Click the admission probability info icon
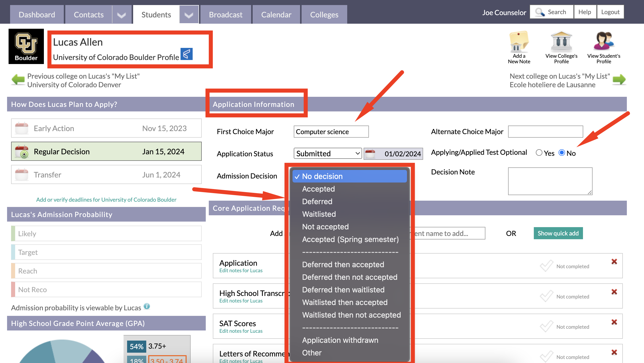Screen dimensions: 644x363 (x=147, y=306)
